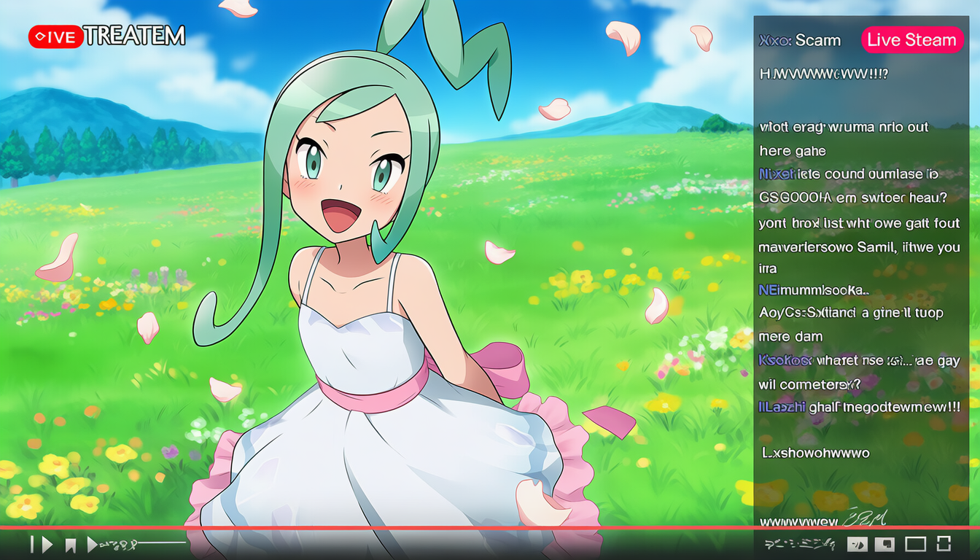Click the chat line reading 'here gahe'
This screenshot has width=980, height=560.
pyautogui.click(x=792, y=151)
